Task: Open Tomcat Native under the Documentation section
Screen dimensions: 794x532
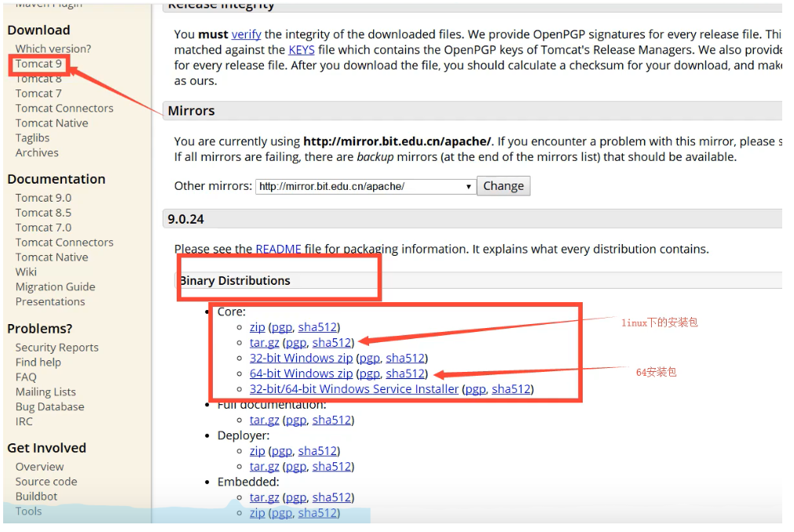Action: point(52,257)
